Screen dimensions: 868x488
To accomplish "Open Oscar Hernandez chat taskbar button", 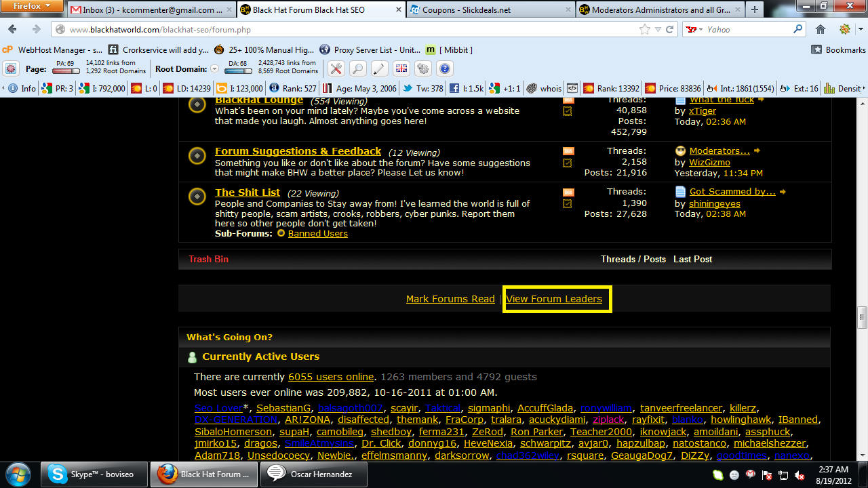I will (x=315, y=474).
